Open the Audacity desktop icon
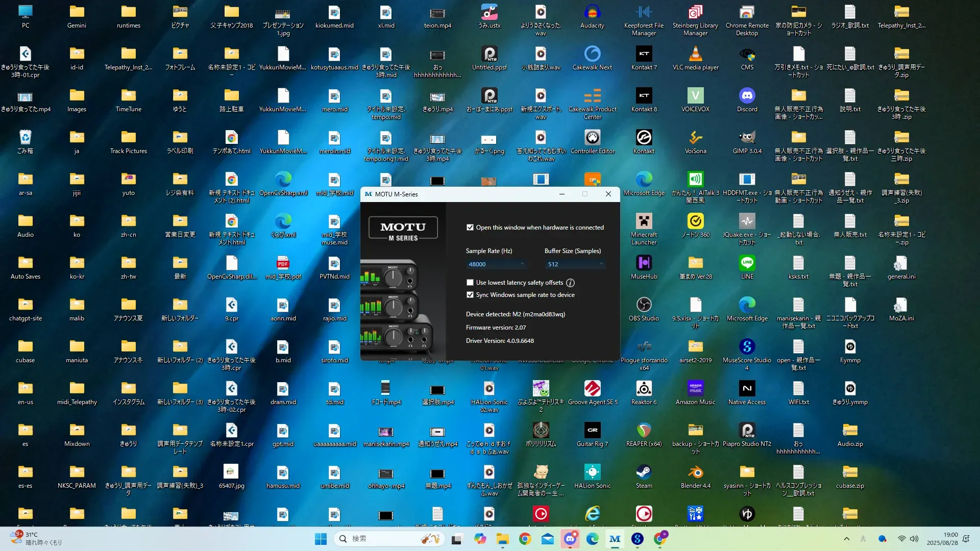Image resolution: width=980 pixels, height=551 pixels. coord(592,13)
